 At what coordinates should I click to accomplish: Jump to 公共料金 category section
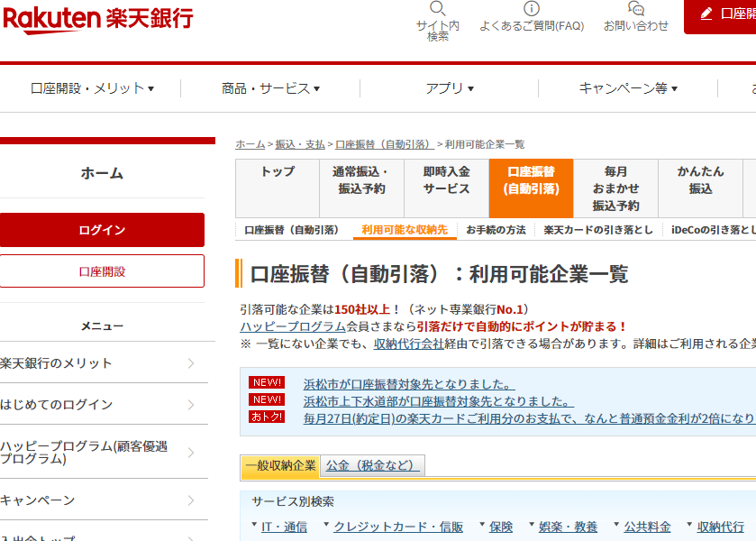[647, 527]
